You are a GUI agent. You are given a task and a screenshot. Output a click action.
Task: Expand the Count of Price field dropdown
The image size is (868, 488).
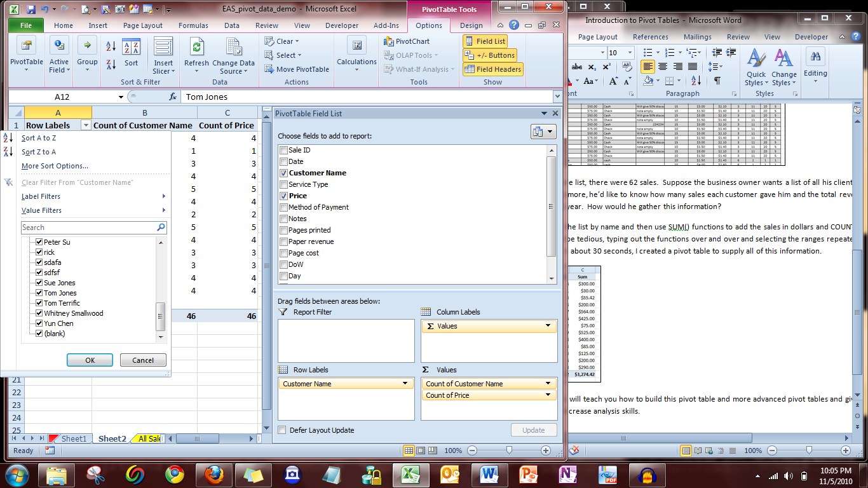coord(548,395)
